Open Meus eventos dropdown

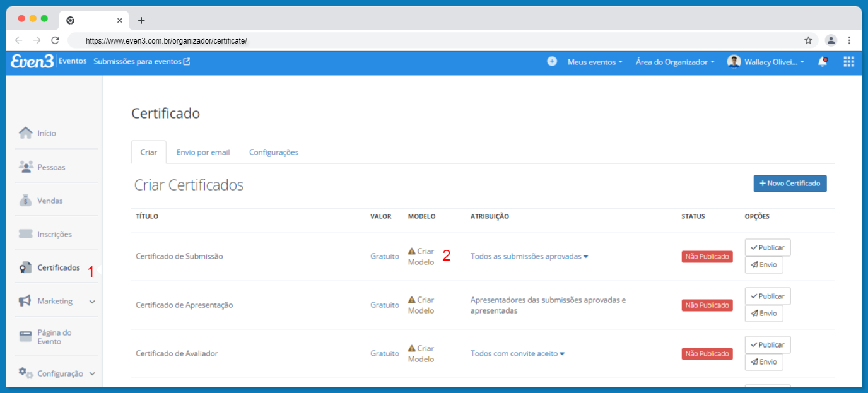tap(595, 62)
